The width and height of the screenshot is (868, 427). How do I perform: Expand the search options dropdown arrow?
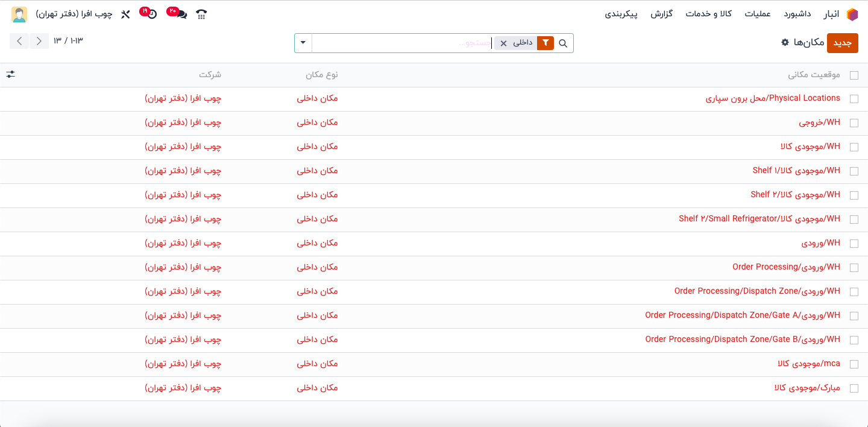303,43
